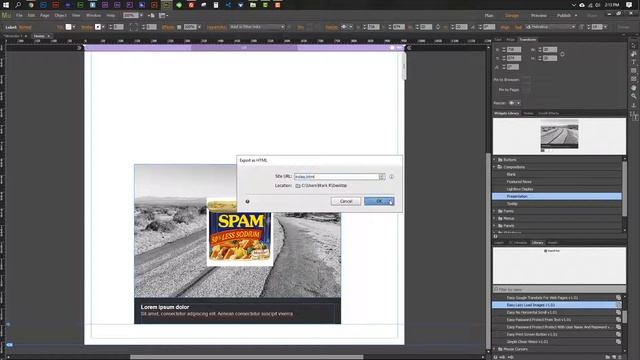The image size is (640, 360).
Task: Switch to the Widgets Library tab
Action: [507, 113]
